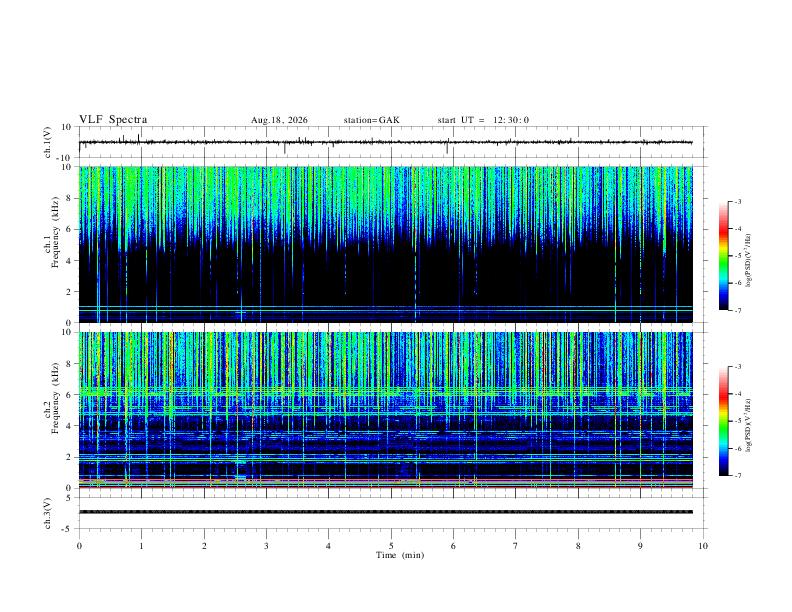Click the ch.1 spectrogram color bar
Viewport: 792px width, 612px height.
pos(723,256)
